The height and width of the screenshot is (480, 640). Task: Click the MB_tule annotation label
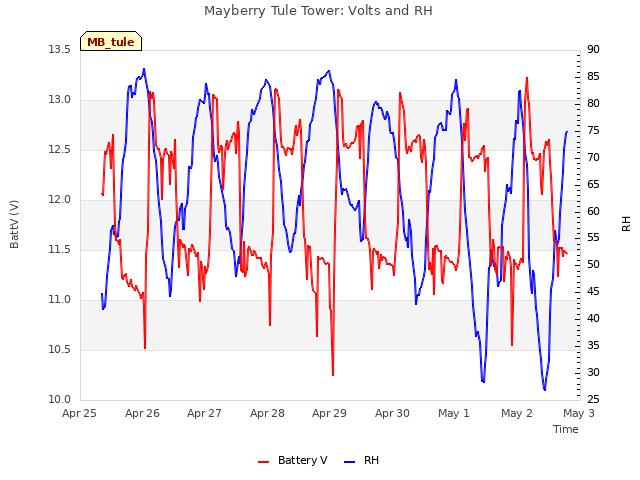point(111,41)
